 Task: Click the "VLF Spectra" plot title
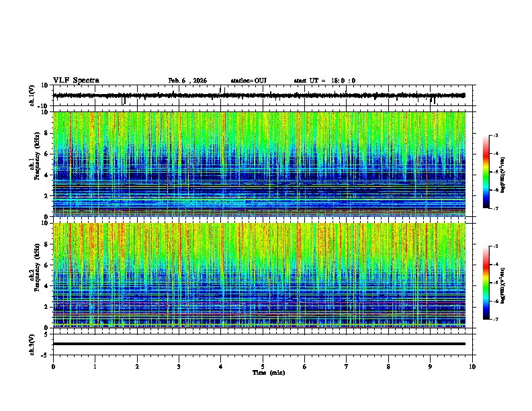(x=76, y=81)
